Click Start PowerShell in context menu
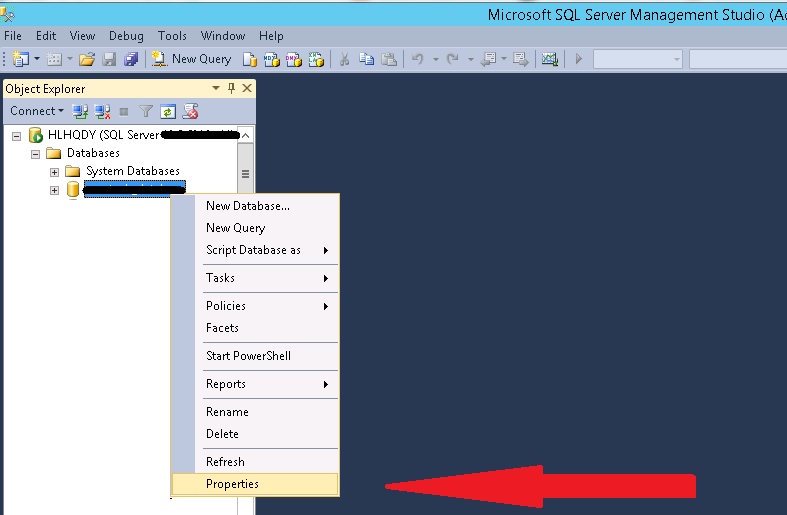The height and width of the screenshot is (515, 787). click(248, 356)
